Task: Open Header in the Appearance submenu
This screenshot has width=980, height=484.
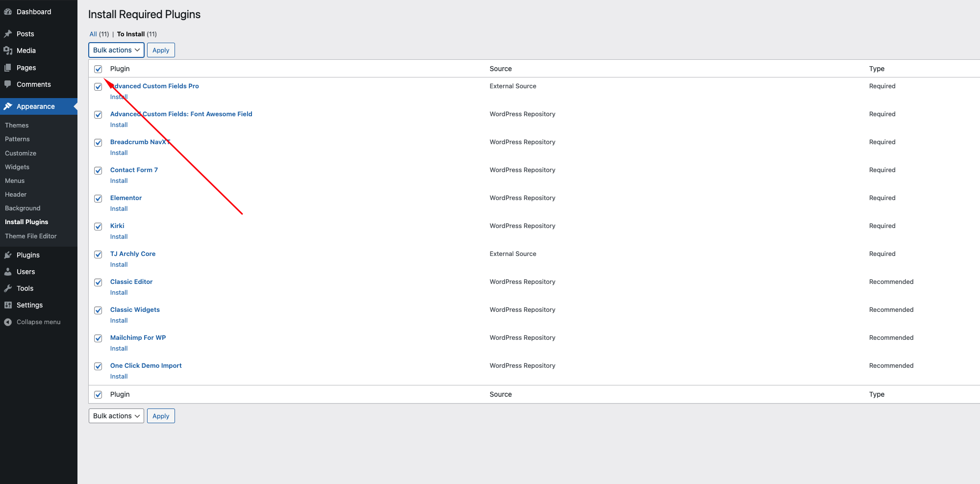Action: [16, 195]
